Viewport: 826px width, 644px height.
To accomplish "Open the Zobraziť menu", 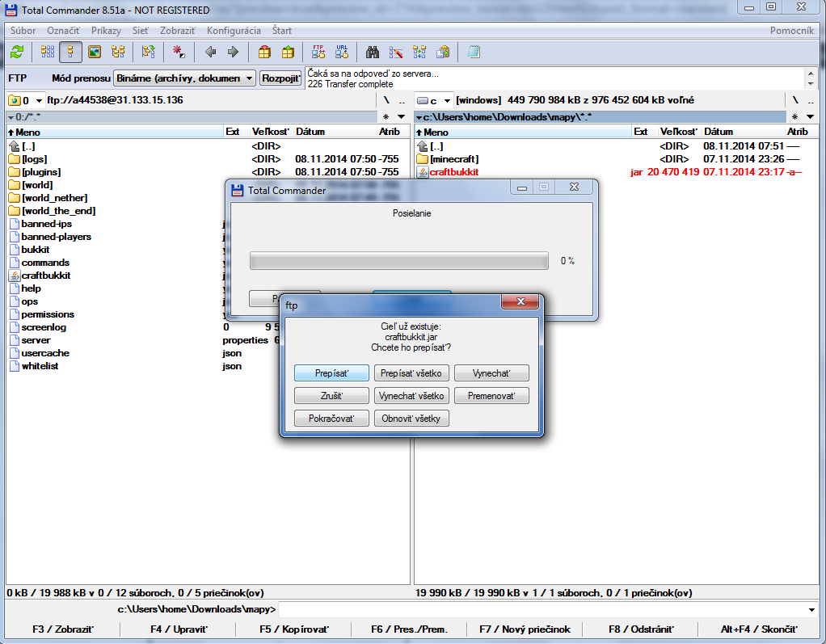I will pyautogui.click(x=178, y=31).
